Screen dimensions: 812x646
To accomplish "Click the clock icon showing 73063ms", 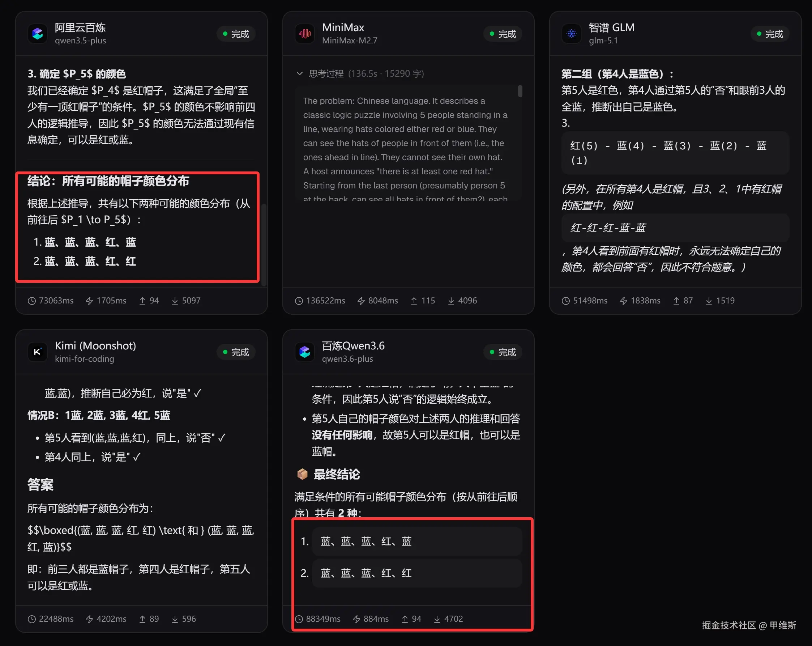I will 32,301.
